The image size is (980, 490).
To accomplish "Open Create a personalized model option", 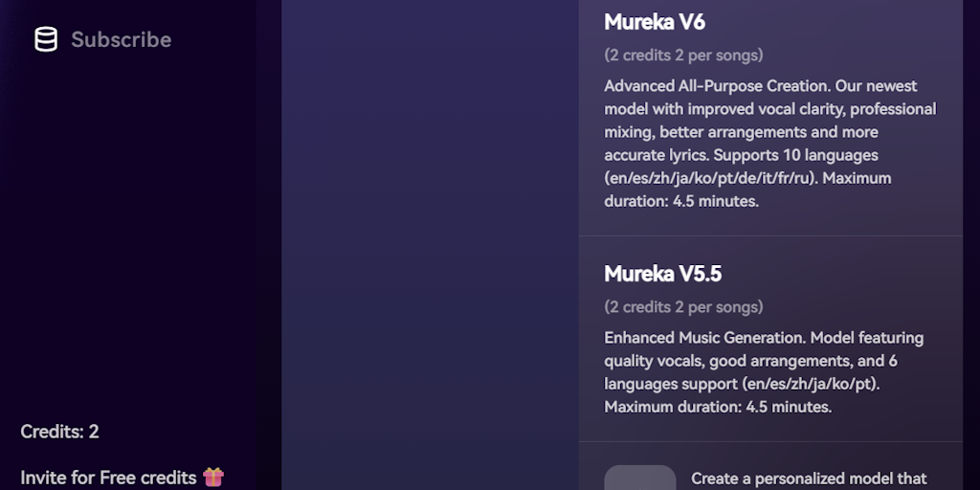I will pos(809,478).
